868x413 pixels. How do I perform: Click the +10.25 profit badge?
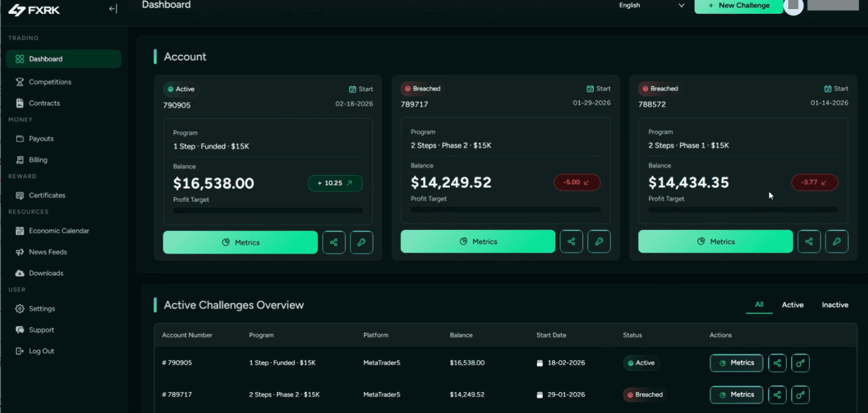pyautogui.click(x=335, y=183)
